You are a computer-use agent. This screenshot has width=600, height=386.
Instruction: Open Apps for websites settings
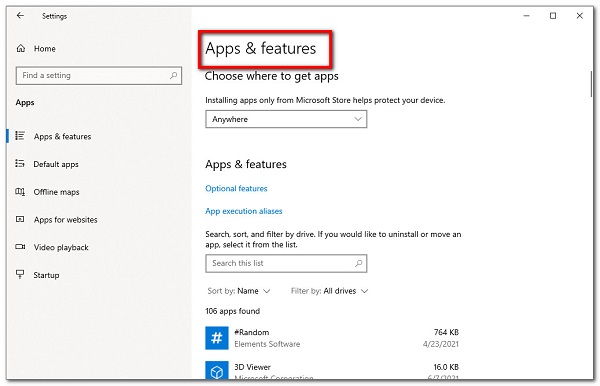(65, 220)
